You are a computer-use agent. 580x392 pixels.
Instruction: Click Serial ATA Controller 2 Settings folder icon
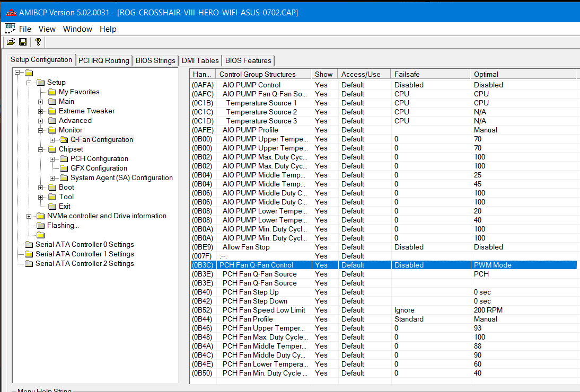(29, 264)
